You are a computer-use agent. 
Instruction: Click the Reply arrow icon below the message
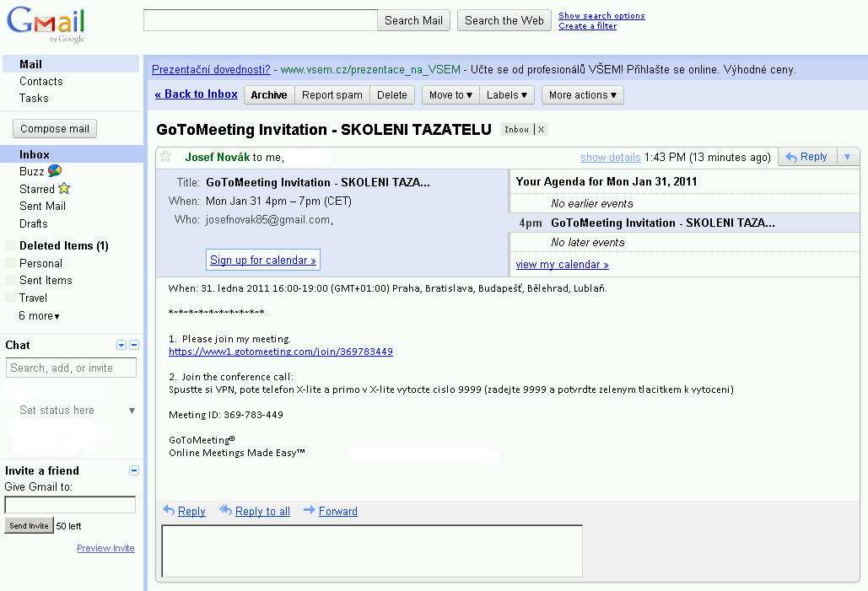point(169,510)
